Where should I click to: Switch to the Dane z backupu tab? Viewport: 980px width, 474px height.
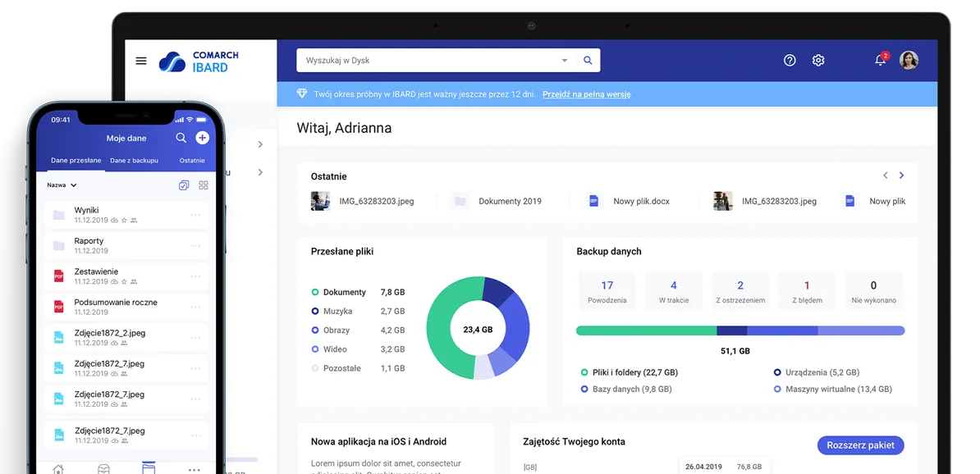[135, 161]
